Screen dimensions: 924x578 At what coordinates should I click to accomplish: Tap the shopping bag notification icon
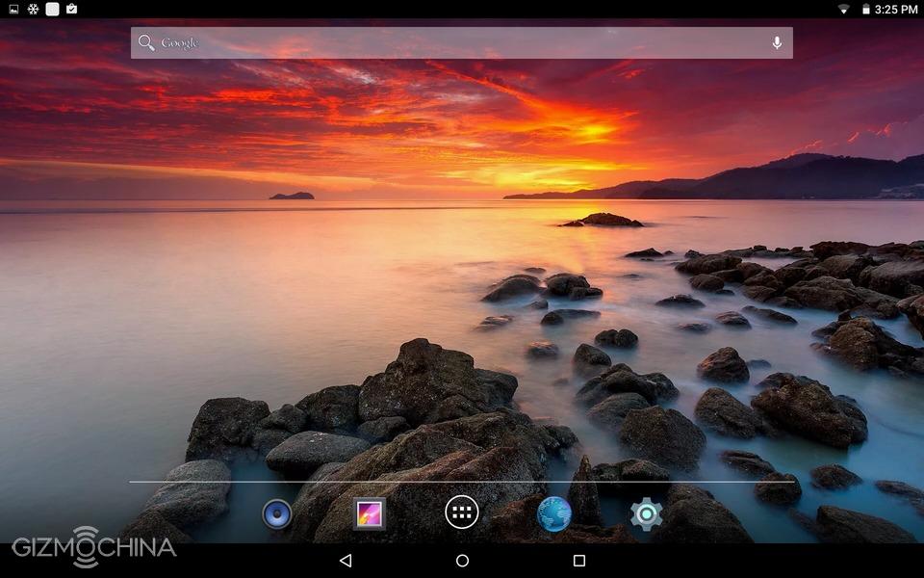[71, 10]
